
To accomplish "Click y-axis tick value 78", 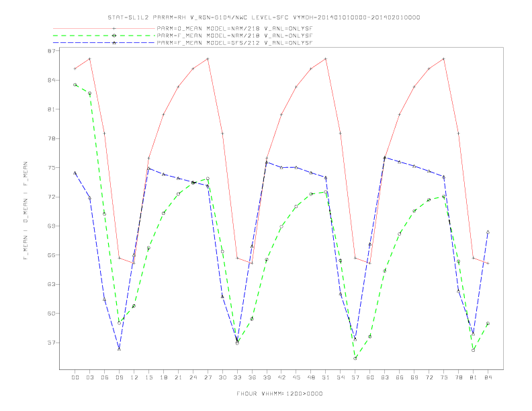I will click(52, 138).
